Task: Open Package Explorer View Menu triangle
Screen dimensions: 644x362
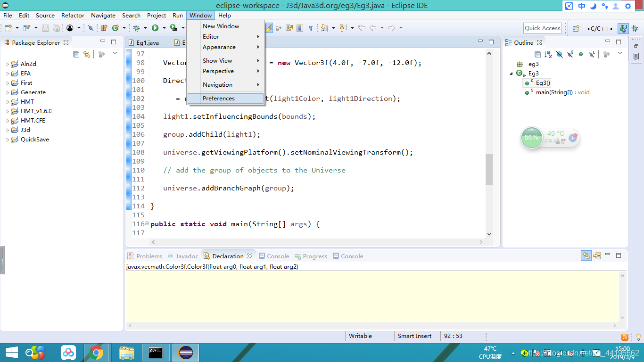Action: 115,53
